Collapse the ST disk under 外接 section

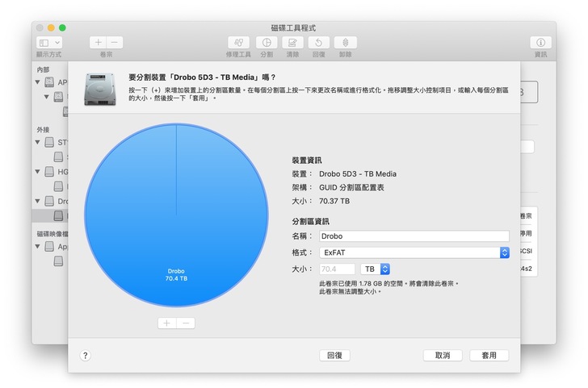click(x=37, y=142)
